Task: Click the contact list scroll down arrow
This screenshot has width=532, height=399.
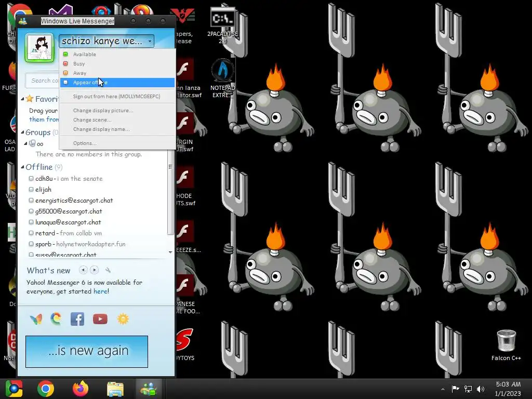Action: tap(170, 252)
